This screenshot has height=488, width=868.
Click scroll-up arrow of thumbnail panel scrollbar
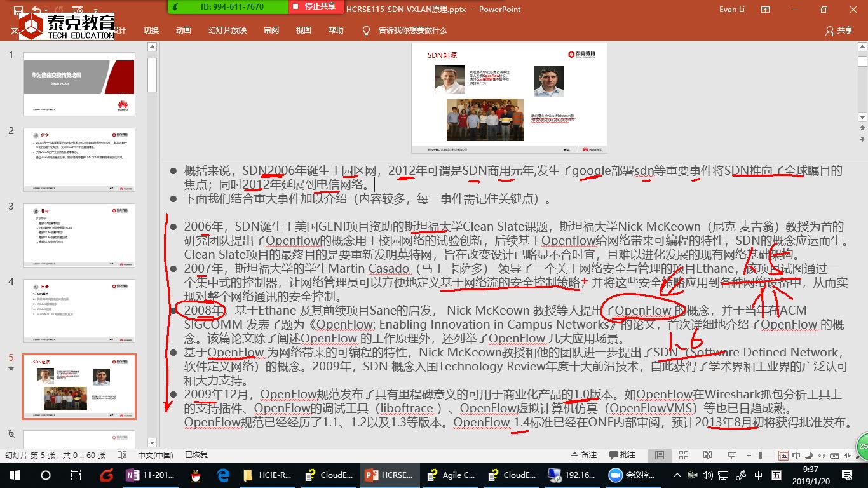click(x=152, y=46)
